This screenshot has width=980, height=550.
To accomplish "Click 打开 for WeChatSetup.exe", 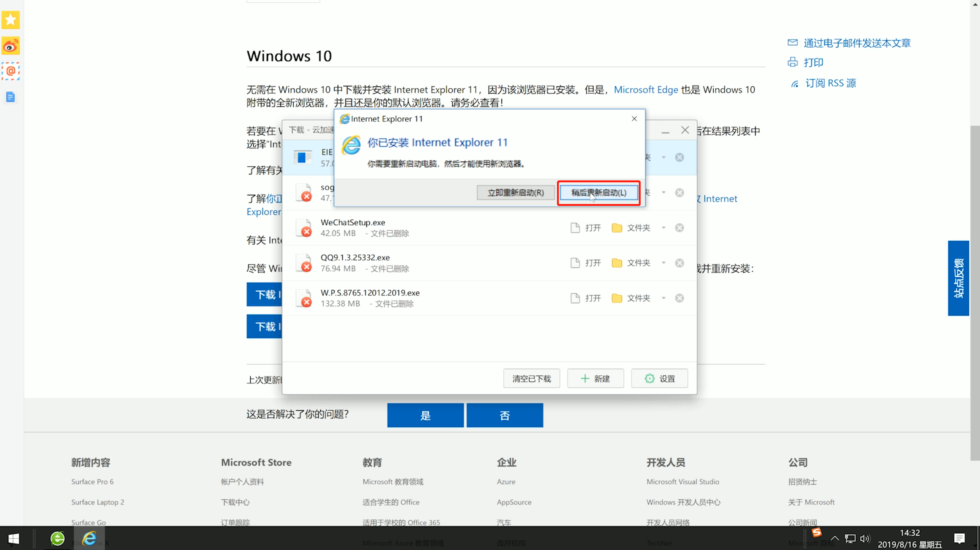I will coord(586,228).
